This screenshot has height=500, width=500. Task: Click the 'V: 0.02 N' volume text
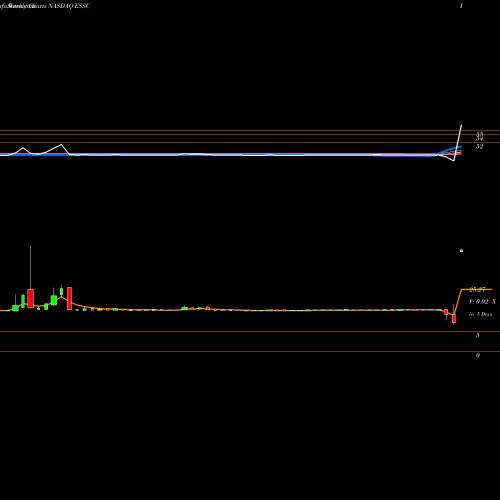pyautogui.click(x=482, y=302)
